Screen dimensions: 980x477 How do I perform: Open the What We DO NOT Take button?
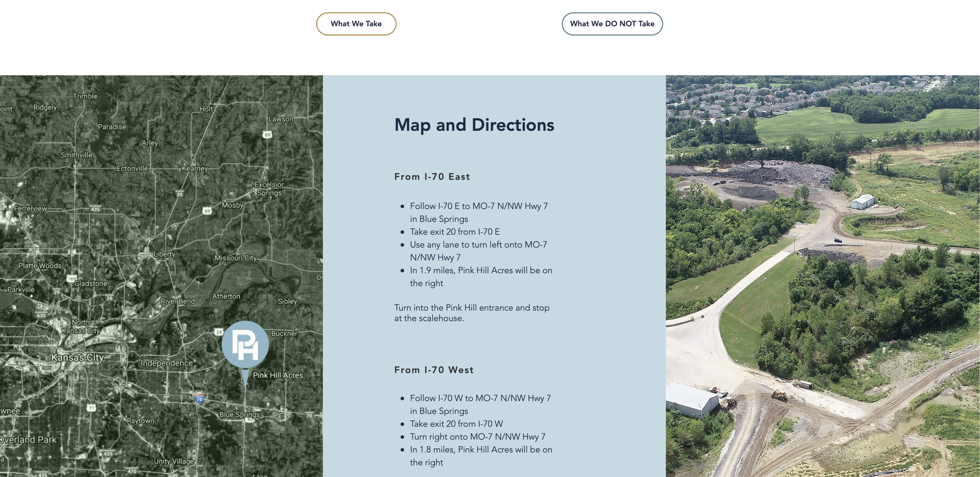(612, 24)
